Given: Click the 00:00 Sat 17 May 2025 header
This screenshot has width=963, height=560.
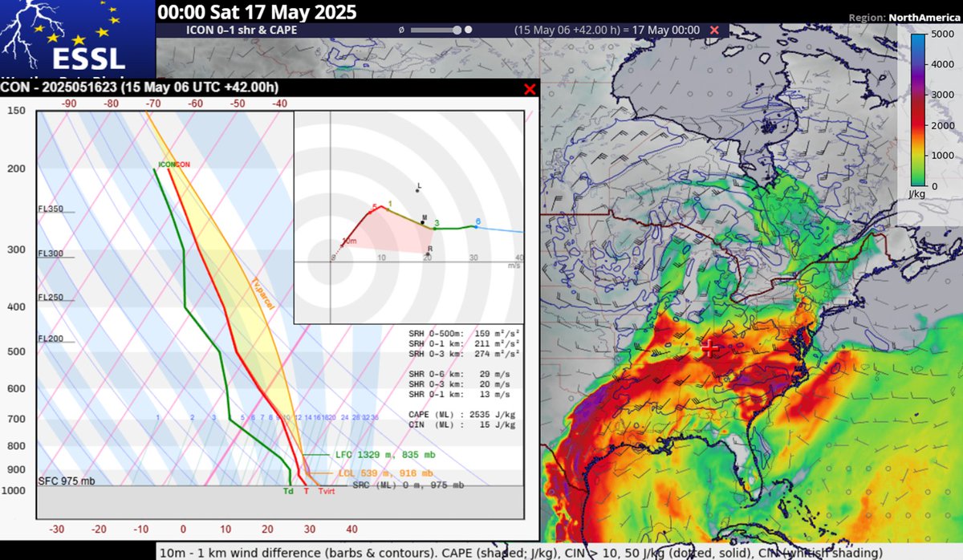Looking at the screenshot, I should [258, 13].
